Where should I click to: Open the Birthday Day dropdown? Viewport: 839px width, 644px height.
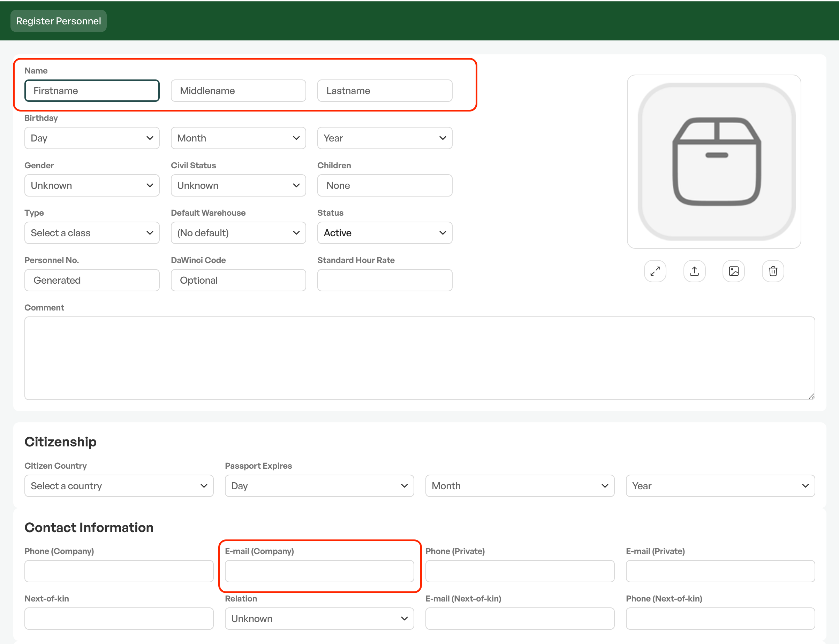tap(92, 138)
